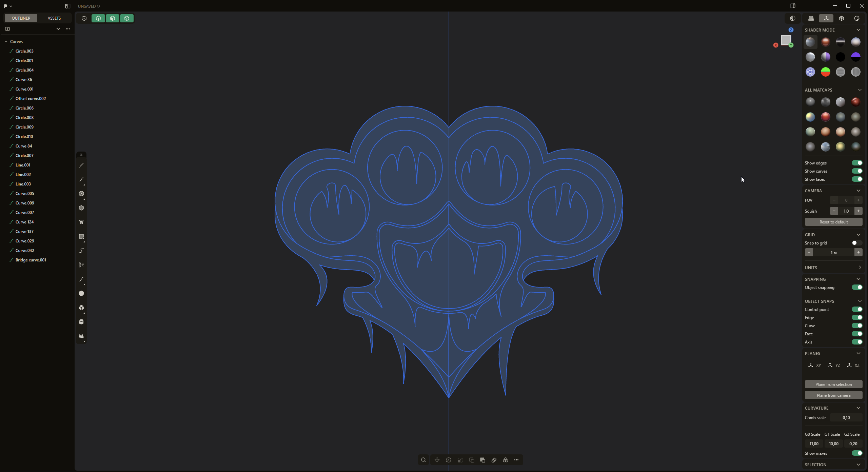Pick the red-green matcap shader swatch
This screenshot has width=868, height=472.
click(825, 72)
